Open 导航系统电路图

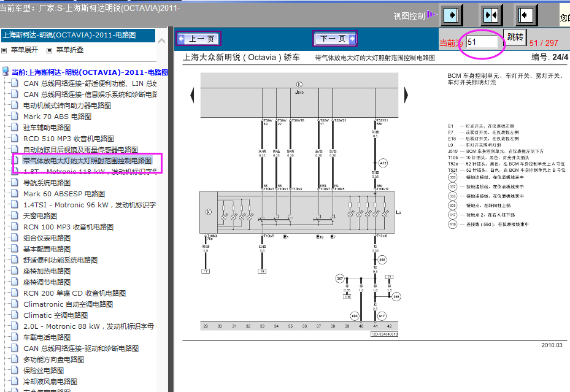(x=47, y=183)
